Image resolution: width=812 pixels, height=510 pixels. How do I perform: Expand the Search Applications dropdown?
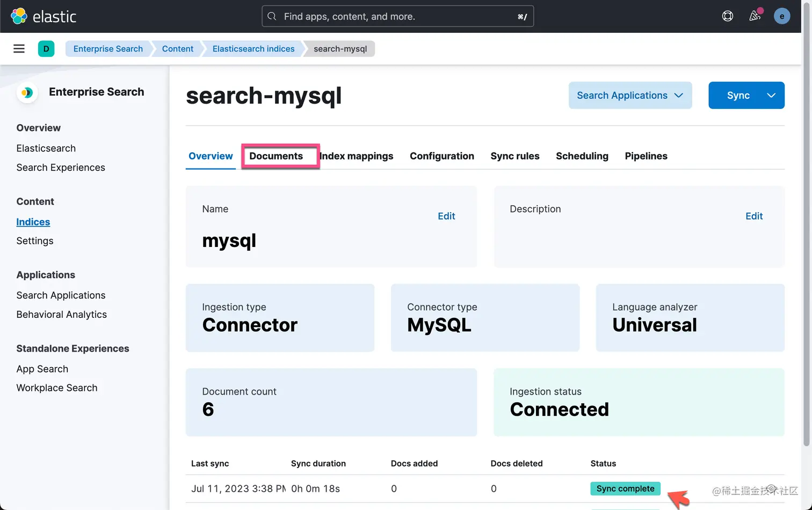(x=630, y=95)
